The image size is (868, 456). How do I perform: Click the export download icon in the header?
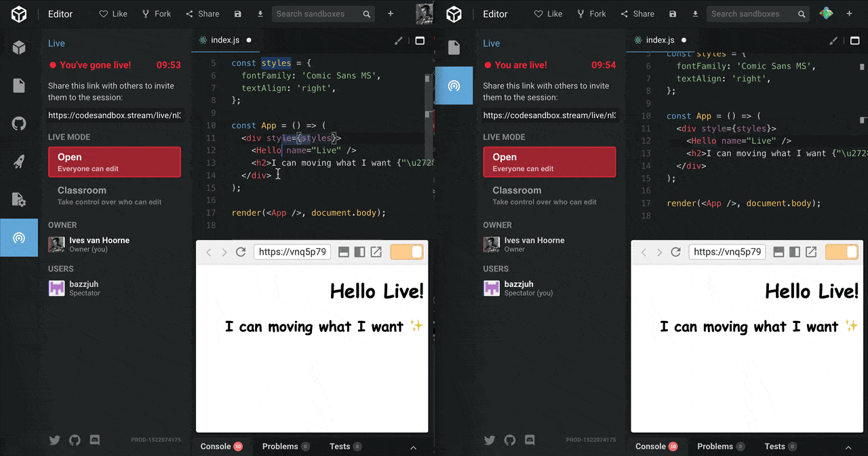pos(260,14)
